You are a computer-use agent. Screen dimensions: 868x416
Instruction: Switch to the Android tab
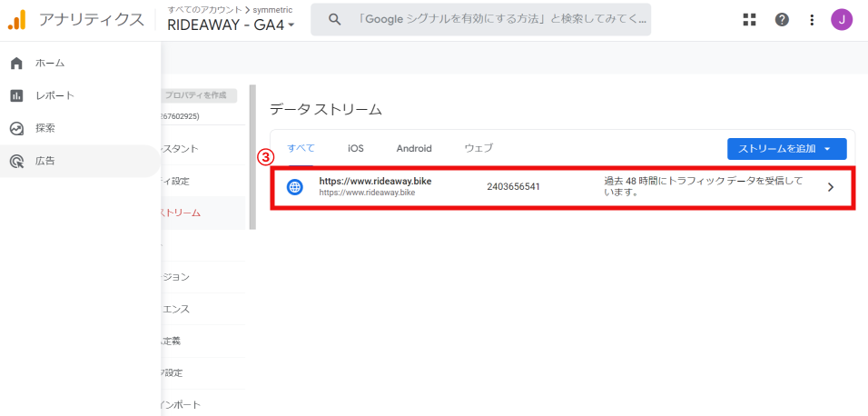pos(414,148)
